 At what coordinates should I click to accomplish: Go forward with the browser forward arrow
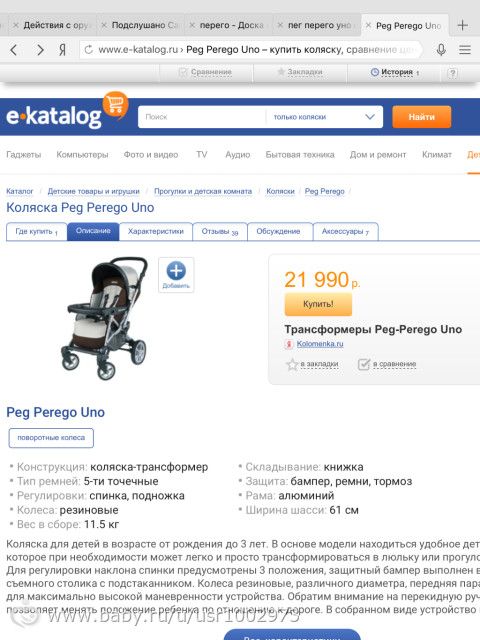pyautogui.click(x=40, y=50)
